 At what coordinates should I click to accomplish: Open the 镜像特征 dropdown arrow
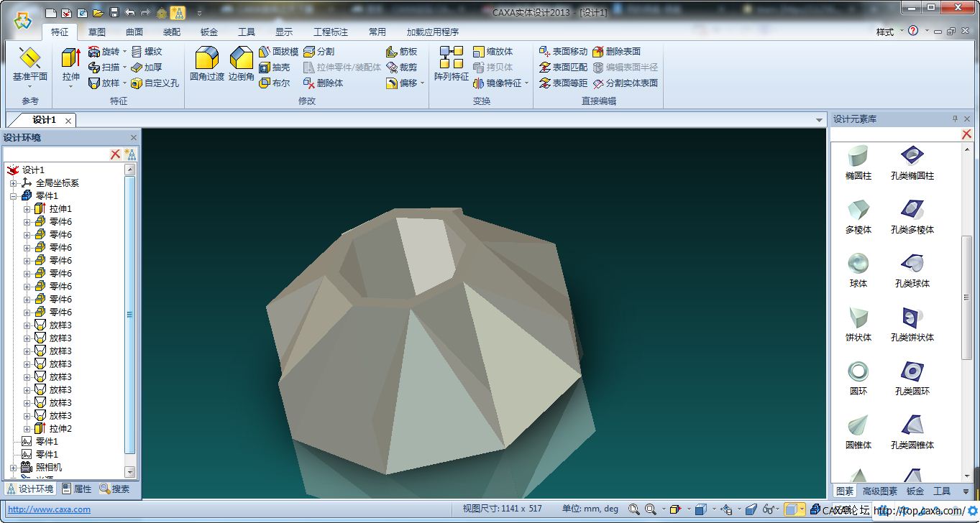(527, 83)
